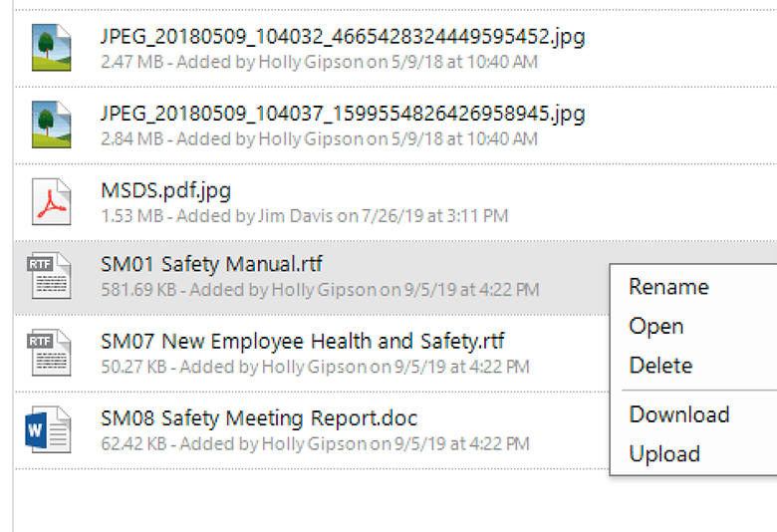Select Download in the context menu
The height and width of the screenshot is (532, 777).
coord(679,414)
